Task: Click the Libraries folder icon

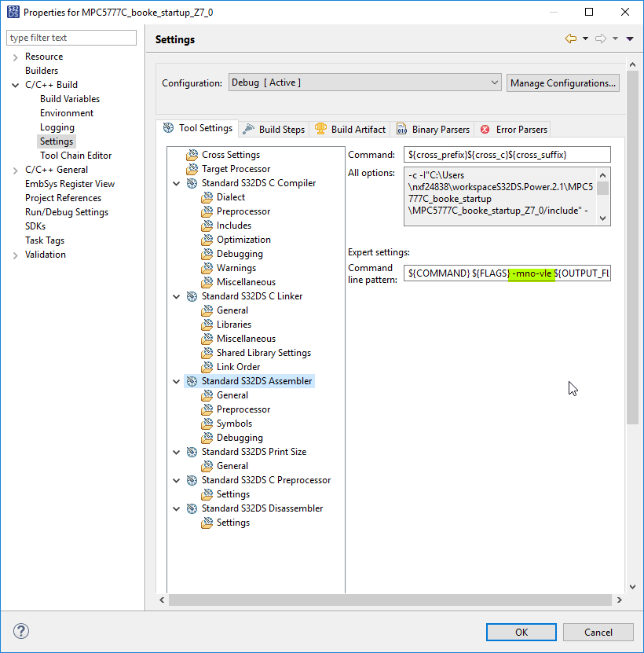Action: coord(207,325)
